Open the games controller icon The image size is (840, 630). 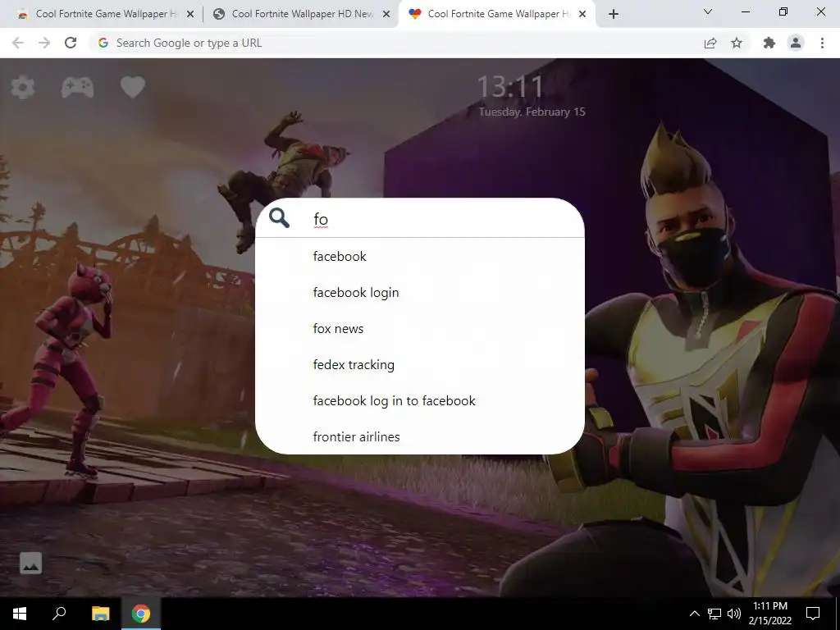click(x=77, y=87)
